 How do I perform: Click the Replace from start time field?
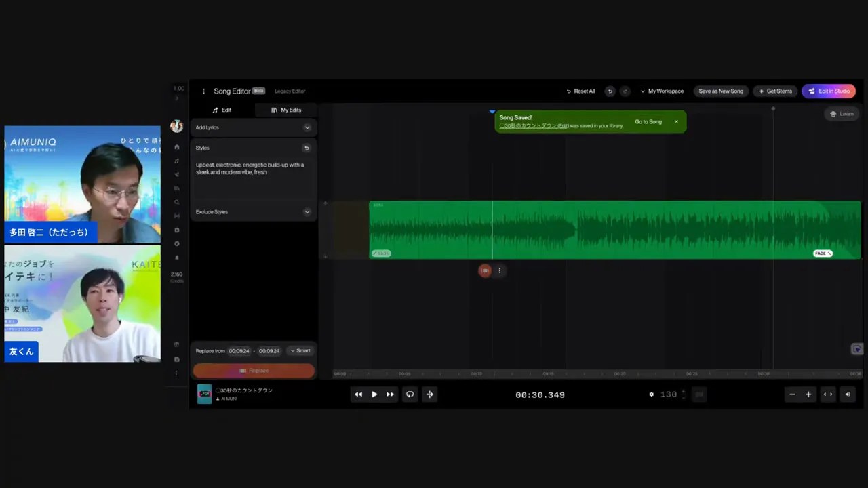click(239, 351)
